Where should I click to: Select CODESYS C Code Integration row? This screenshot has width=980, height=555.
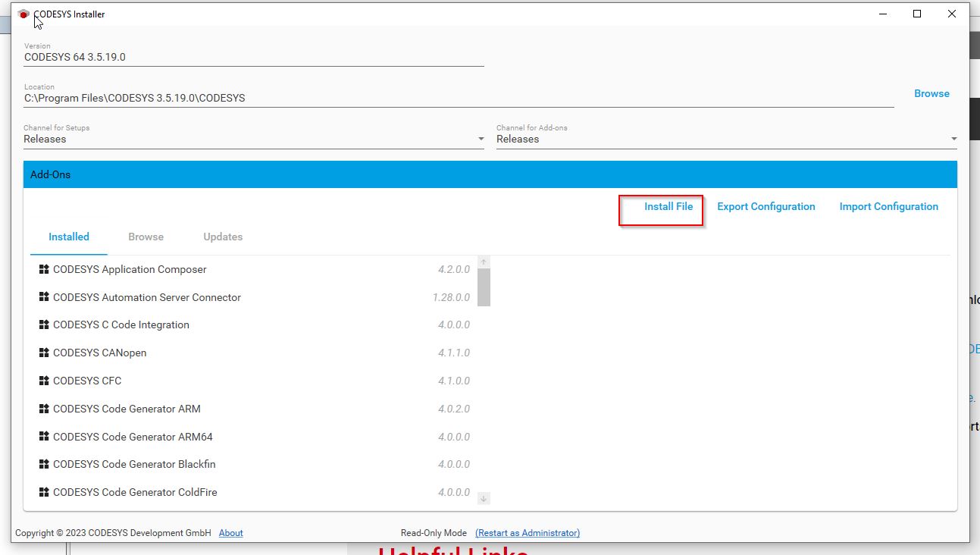click(x=254, y=325)
